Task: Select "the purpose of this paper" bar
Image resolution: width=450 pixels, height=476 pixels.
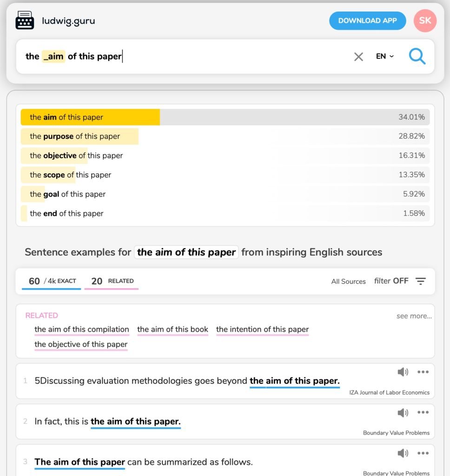Action: pos(80,136)
